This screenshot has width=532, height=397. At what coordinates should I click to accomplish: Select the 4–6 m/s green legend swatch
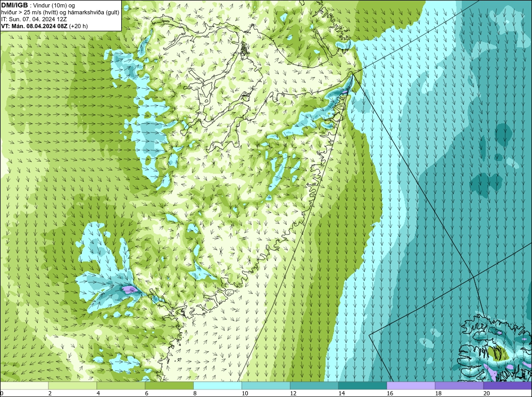click(x=121, y=386)
